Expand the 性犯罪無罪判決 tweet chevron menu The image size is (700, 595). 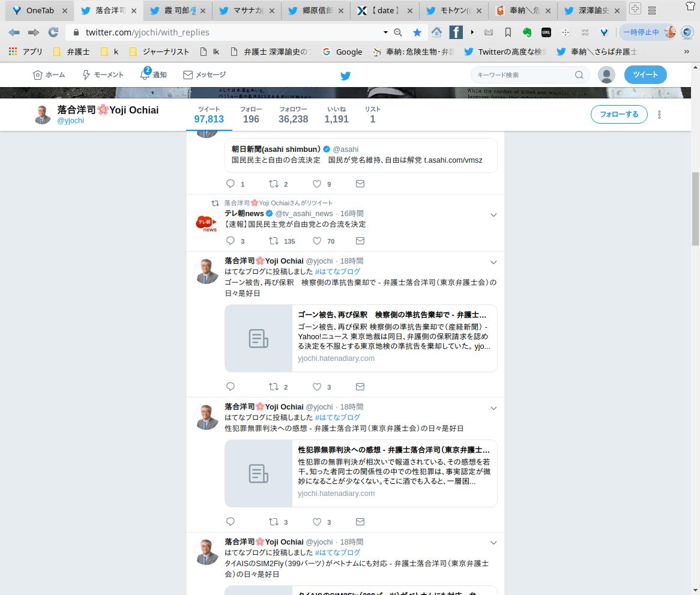pyautogui.click(x=493, y=408)
